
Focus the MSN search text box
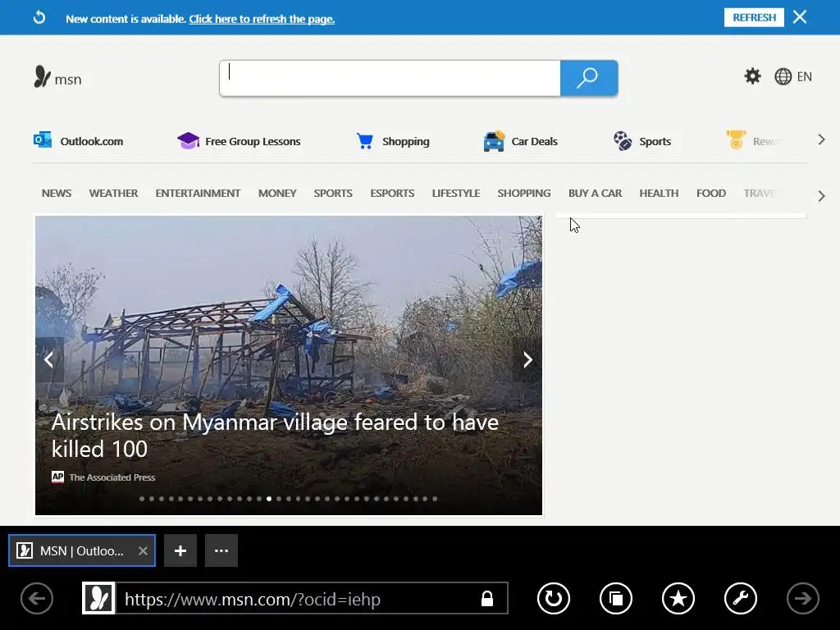[390, 78]
